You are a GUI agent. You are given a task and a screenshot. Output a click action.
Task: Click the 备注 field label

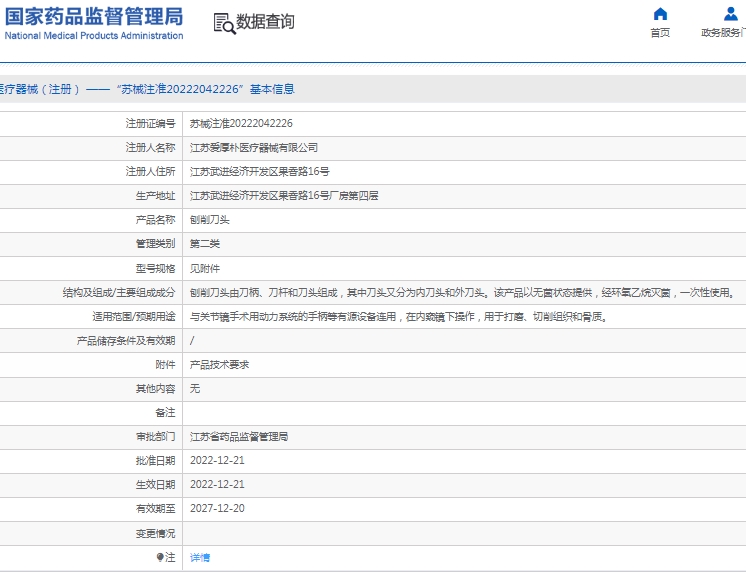(165, 413)
